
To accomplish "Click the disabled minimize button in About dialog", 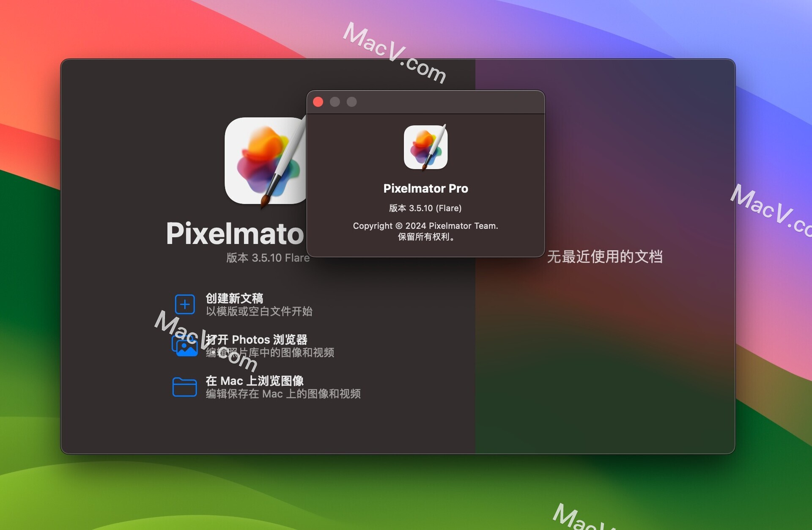I will (335, 102).
